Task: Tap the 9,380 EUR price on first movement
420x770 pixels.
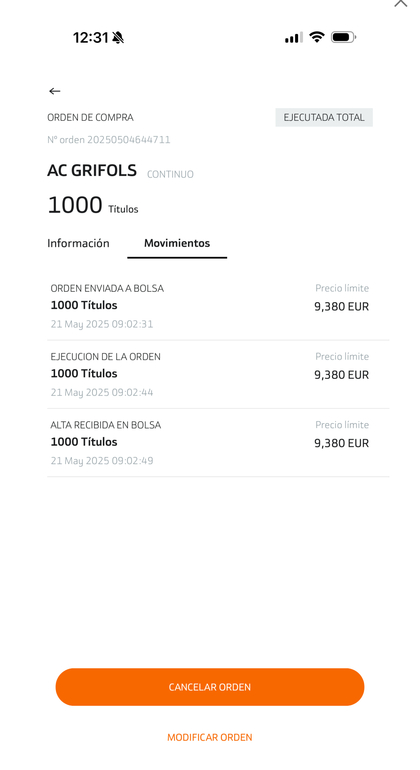Action: [x=341, y=306]
